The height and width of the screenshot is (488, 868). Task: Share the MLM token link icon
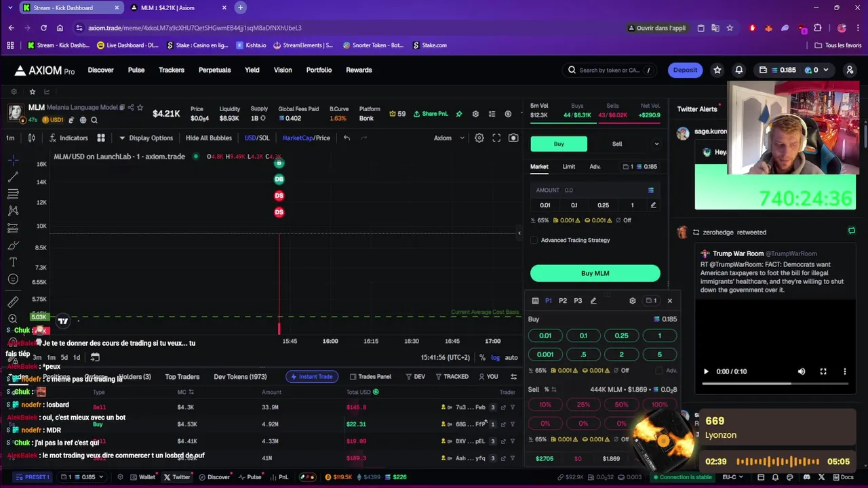(x=131, y=107)
